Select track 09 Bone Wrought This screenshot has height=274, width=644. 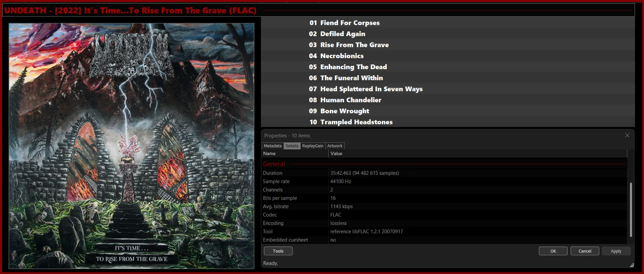click(448, 111)
